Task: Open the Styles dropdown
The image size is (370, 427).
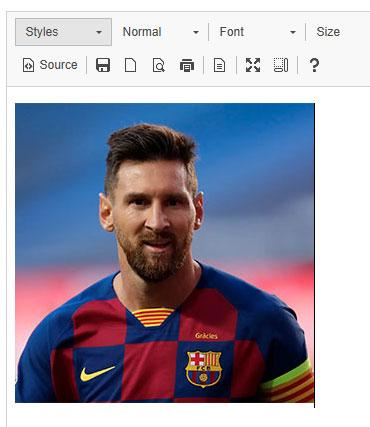Action: pos(63,32)
